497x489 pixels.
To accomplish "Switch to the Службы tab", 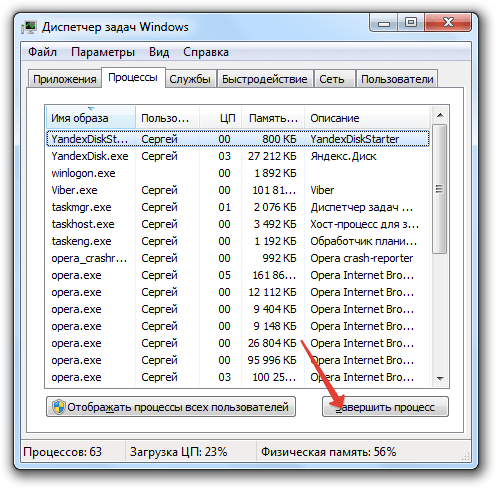I will 190,79.
